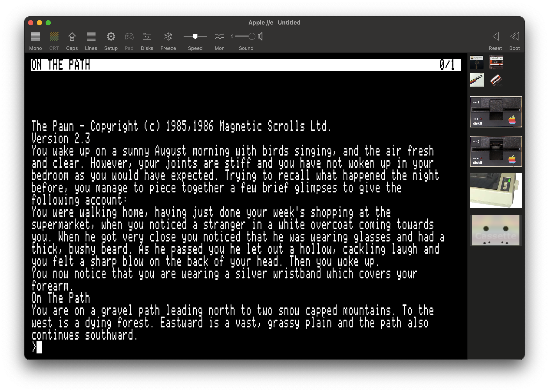The image size is (549, 392).
Task: Boot the Apple //e
Action: coord(514,37)
